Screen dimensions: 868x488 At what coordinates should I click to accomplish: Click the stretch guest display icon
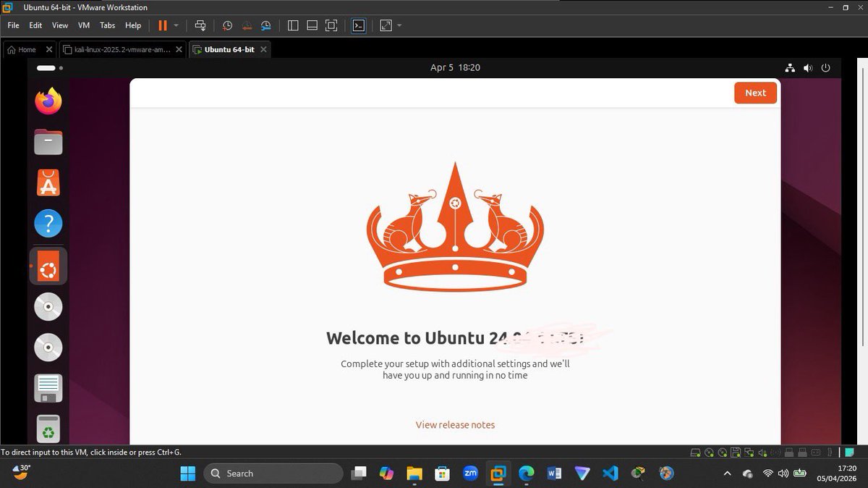point(386,25)
